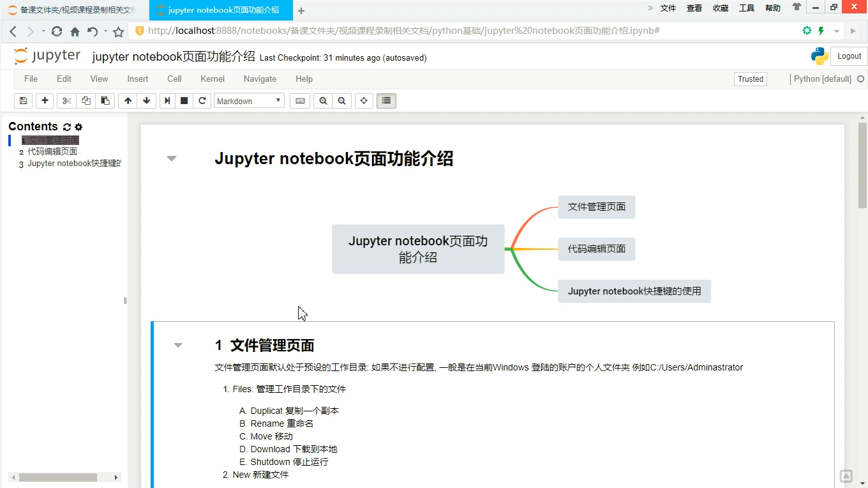Go back with browser back arrow

(13, 31)
